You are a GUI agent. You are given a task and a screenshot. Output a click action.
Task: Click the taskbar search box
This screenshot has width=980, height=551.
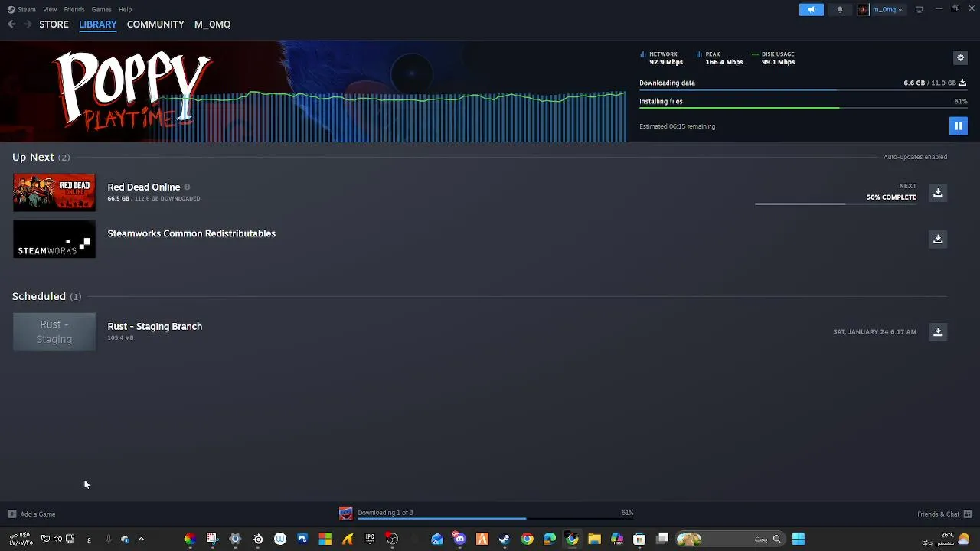731,540
